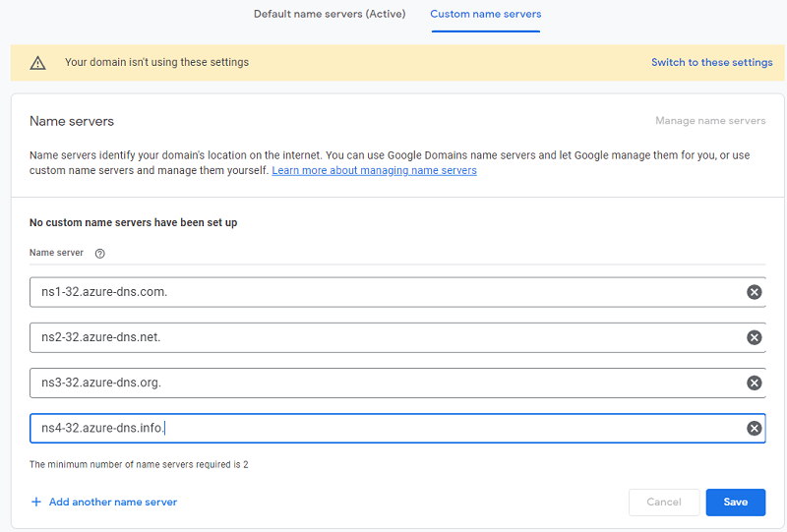The height and width of the screenshot is (532, 787).
Task: Click the 'No custom name servers have been set up' text
Action: (x=133, y=222)
